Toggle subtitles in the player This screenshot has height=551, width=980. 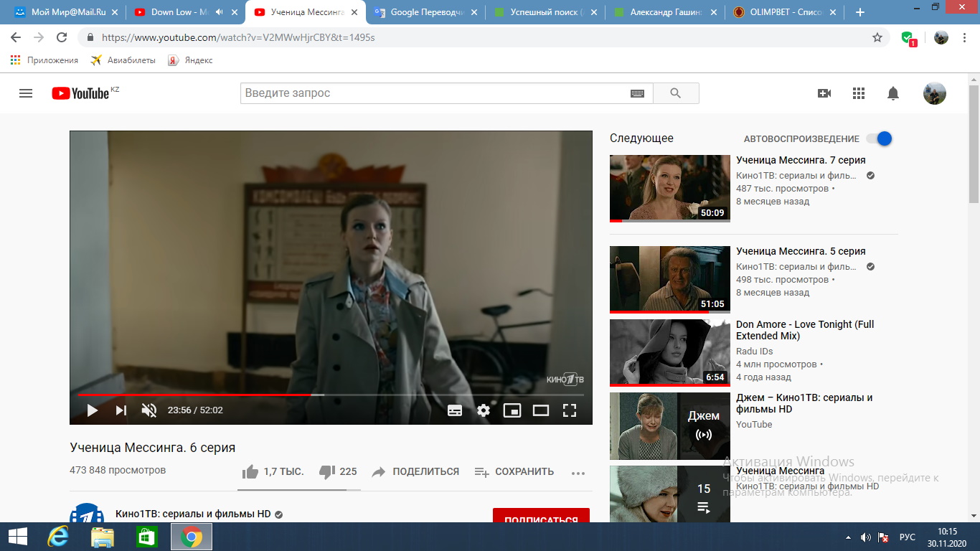click(x=455, y=410)
